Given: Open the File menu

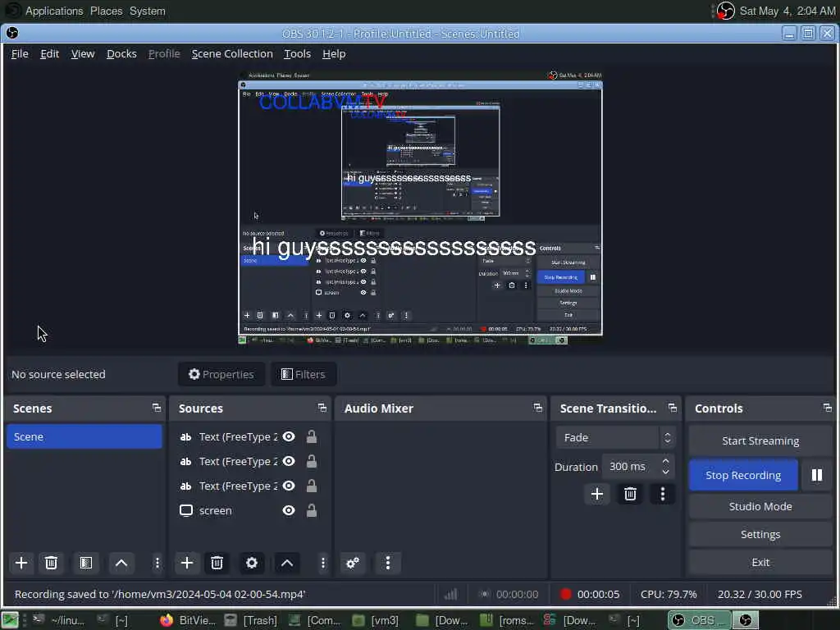Looking at the screenshot, I should (x=20, y=53).
